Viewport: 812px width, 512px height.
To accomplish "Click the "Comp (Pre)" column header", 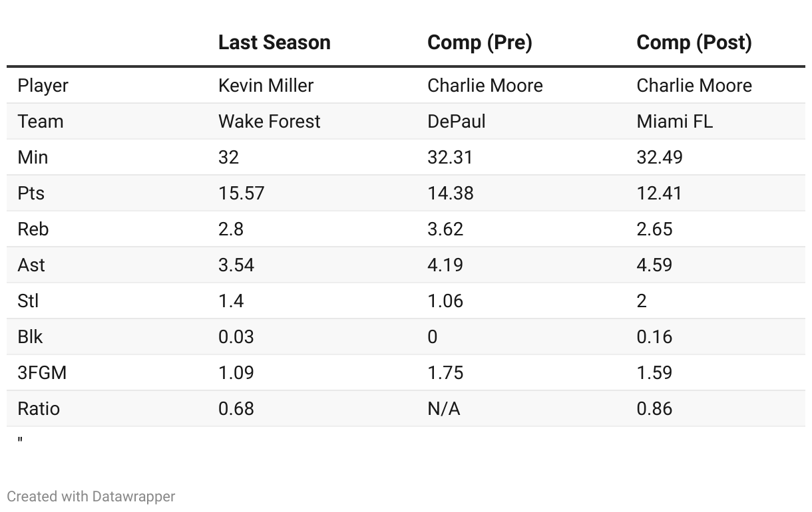I will pyautogui.click(x=479, y=43).
